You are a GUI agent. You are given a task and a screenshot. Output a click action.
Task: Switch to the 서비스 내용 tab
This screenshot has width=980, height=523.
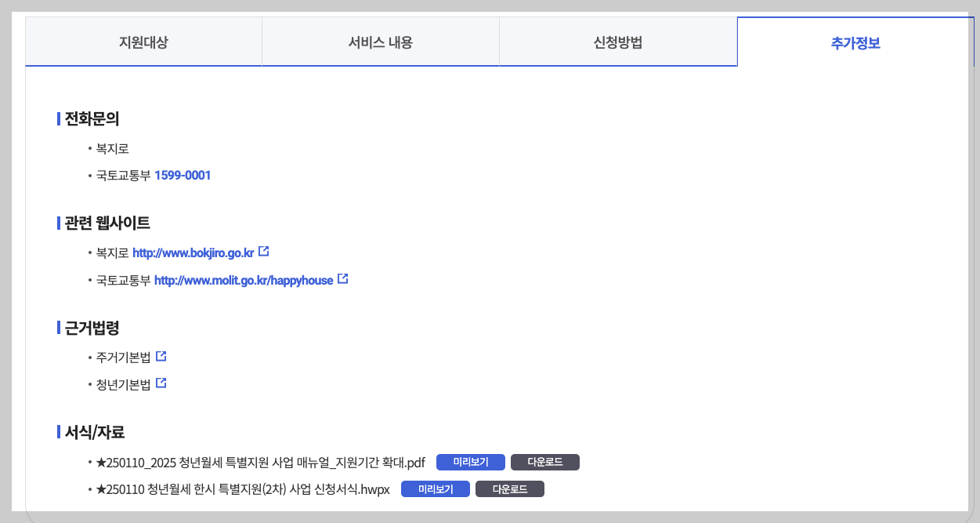[x=381, y=42]
